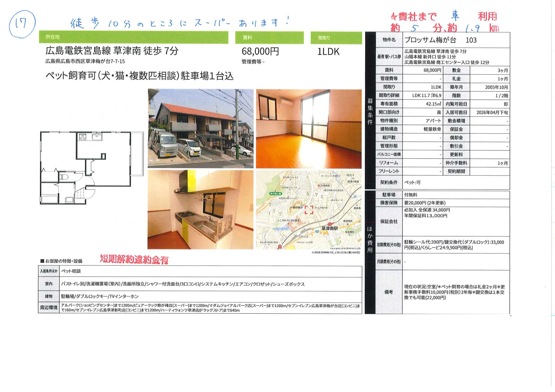The width and height of the screenshot is (555, 392).
Task: Click the building exterior photo
Action: tap(201, 129)
